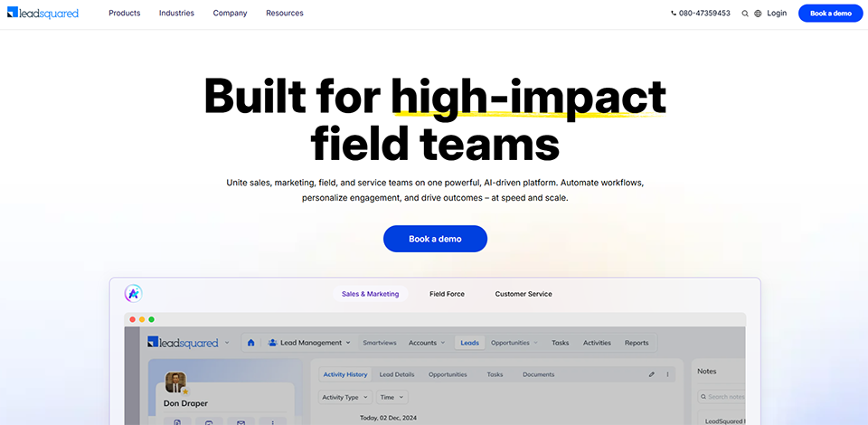Switch to the Lead Details tab
The width and height of the screenshot is (868, 425).
tap(397, 374)
